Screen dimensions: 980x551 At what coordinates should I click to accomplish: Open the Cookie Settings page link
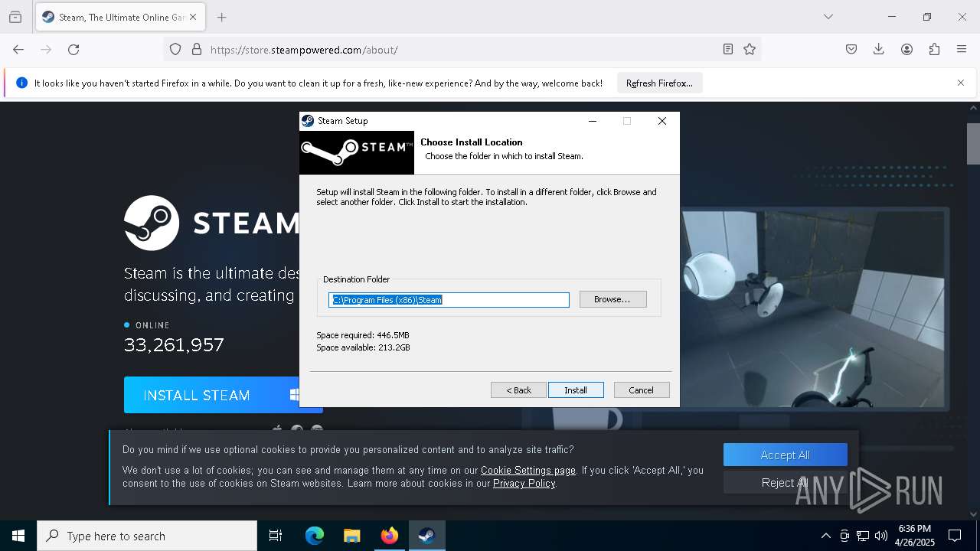(528, 470)
